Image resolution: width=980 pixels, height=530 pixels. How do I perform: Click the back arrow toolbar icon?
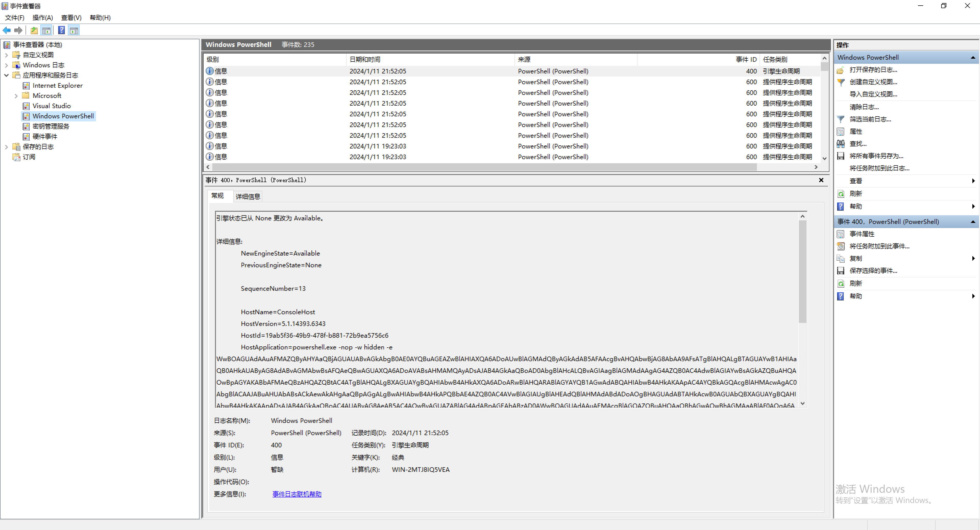[6, 30]
